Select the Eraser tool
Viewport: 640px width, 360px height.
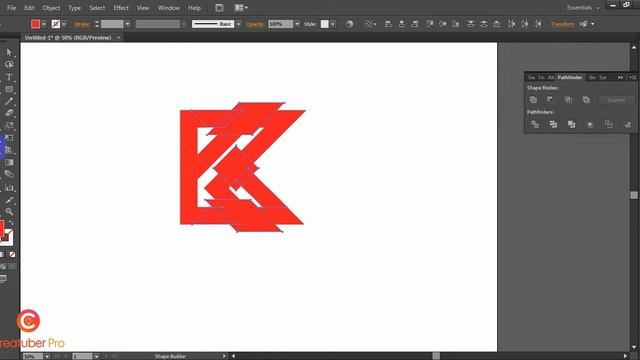[x=9, y=113]
